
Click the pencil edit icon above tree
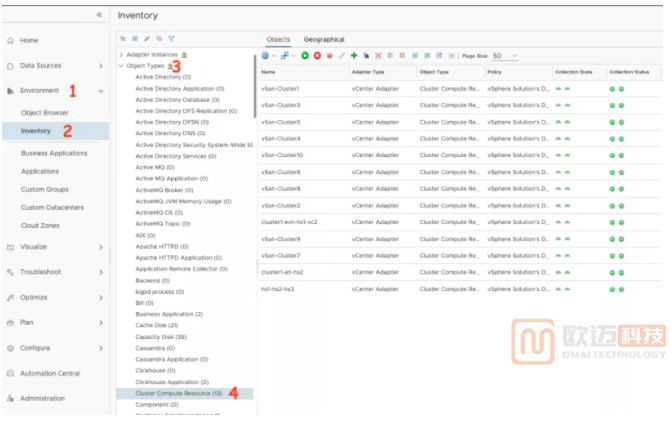pyautogui.click(x=147, y=39)
